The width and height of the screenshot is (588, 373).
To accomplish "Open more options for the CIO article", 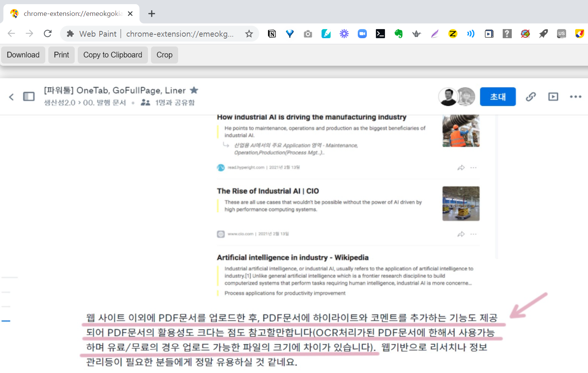I will [x=474, y=234].
